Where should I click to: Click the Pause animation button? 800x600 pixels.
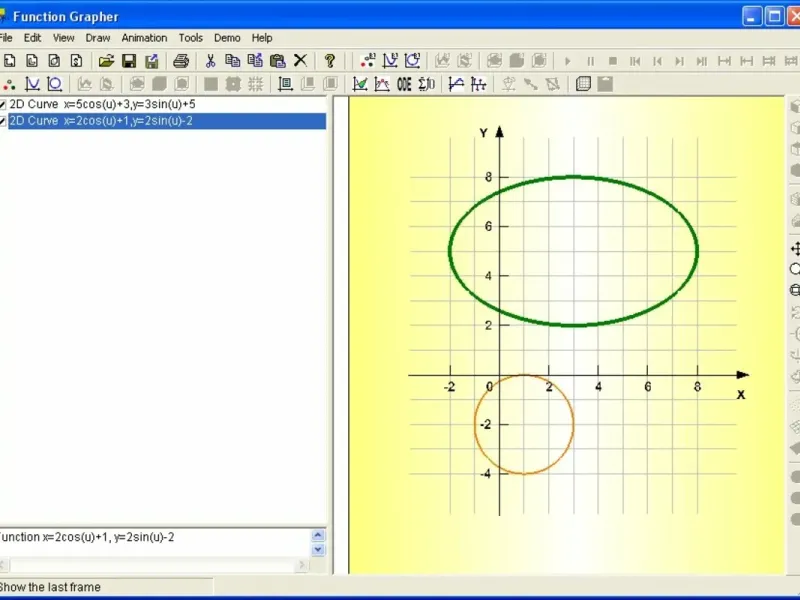tap(590, 61)
